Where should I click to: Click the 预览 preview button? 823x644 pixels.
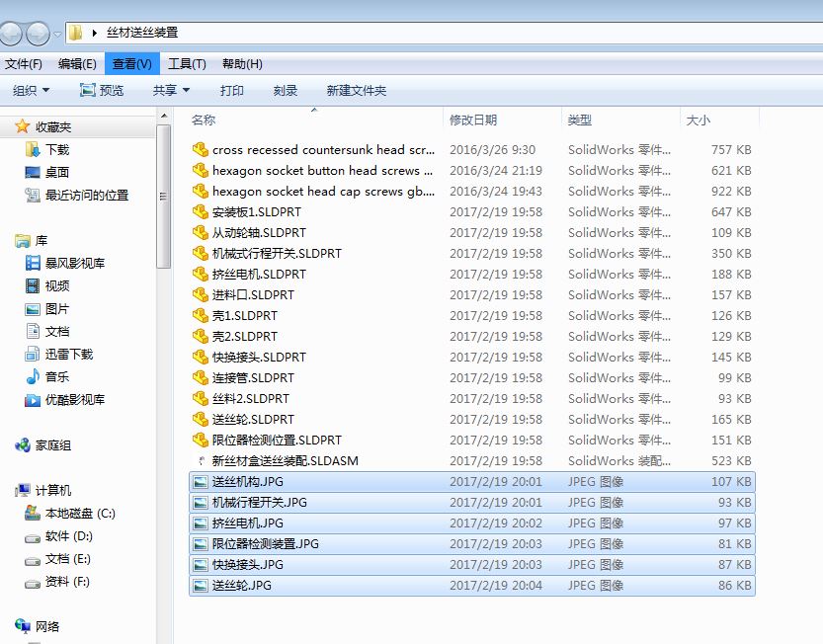point(102,90)
